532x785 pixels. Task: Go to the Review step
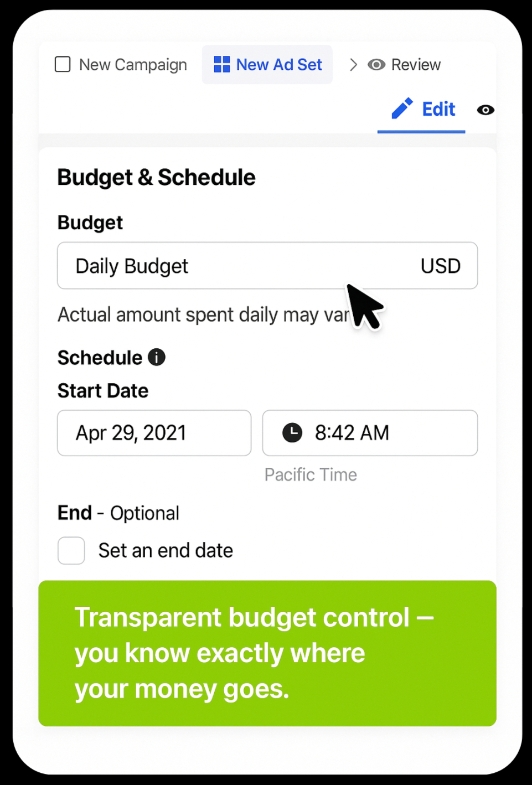click(404, 65)
